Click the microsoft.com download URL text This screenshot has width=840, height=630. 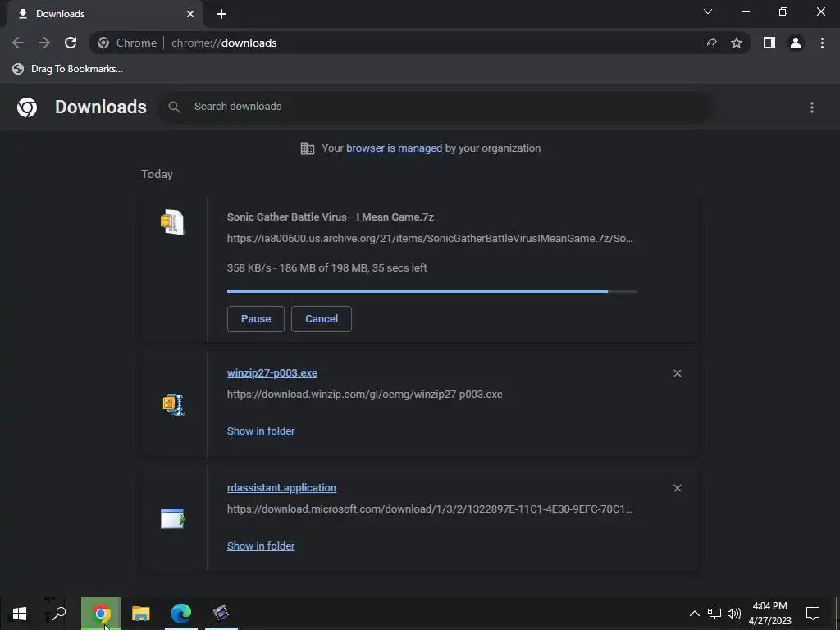point(430,509)
